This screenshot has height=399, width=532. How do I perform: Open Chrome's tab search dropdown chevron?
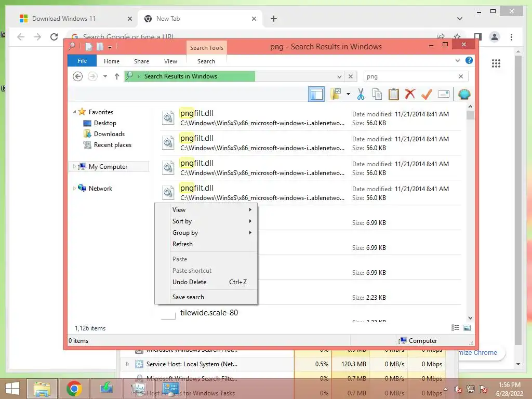(x=459, y=19)
